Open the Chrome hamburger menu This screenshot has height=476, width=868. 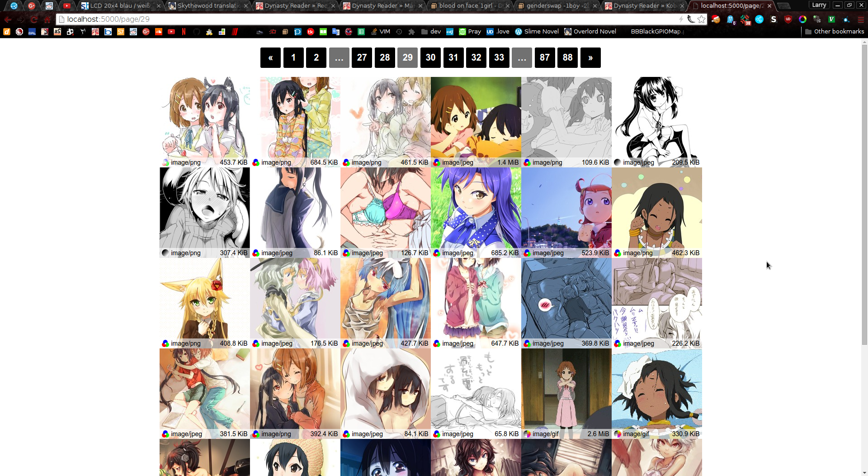860,19
